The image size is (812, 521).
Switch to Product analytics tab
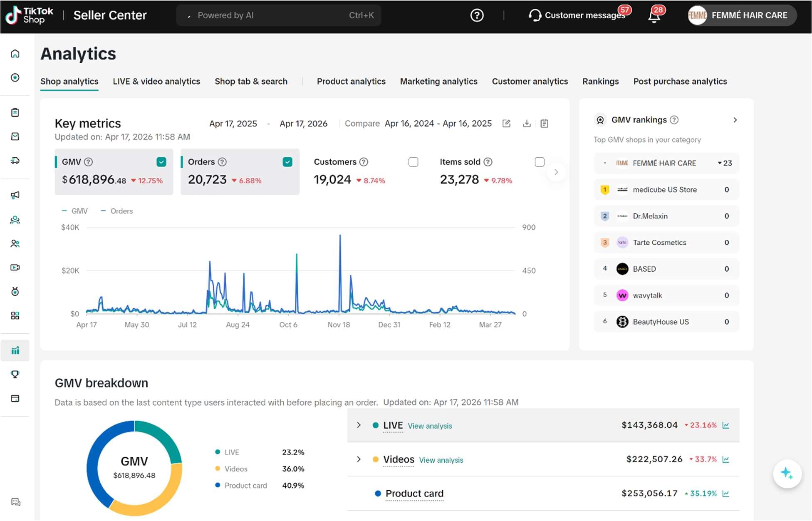(351, 82)
